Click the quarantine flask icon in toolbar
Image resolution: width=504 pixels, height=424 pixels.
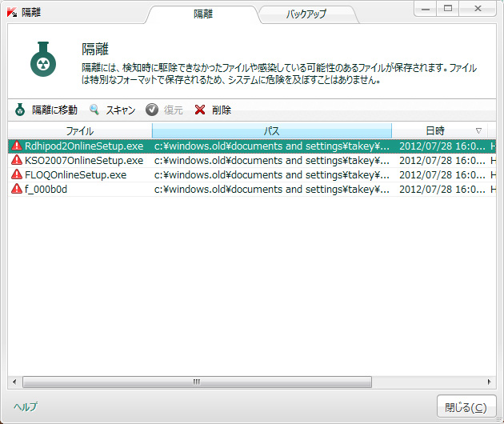[x=21, y=110]
